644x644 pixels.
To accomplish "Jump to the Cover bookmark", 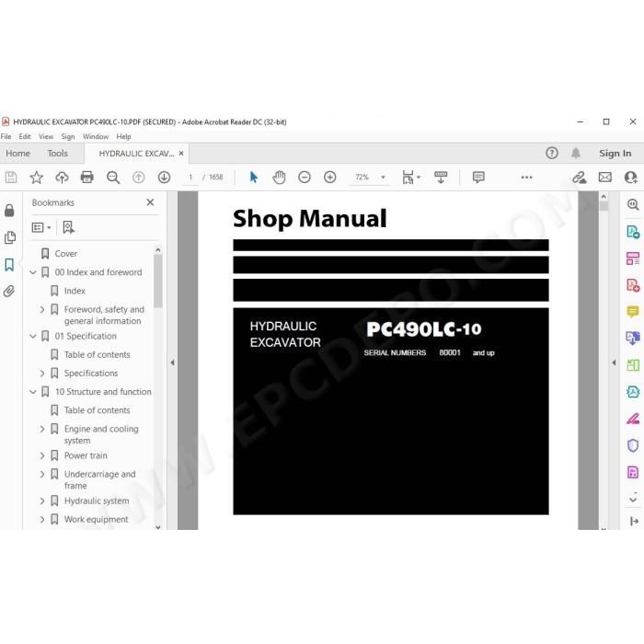I will (66, 253).
